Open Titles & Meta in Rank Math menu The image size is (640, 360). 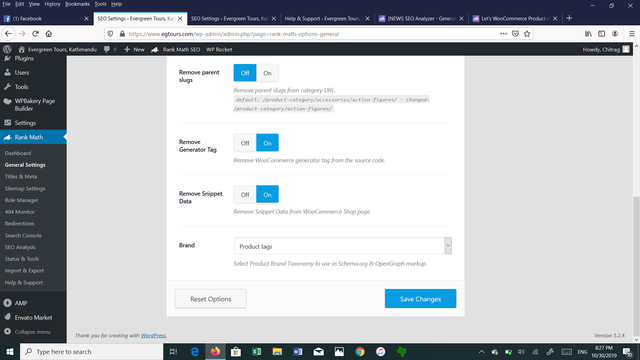click(x=21, y=177)
